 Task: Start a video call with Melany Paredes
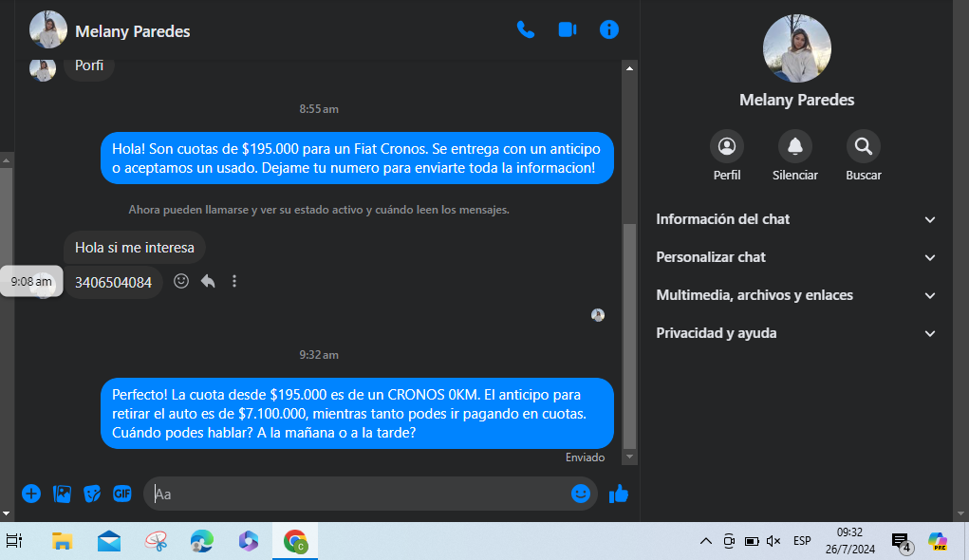(x=568, y=29)
